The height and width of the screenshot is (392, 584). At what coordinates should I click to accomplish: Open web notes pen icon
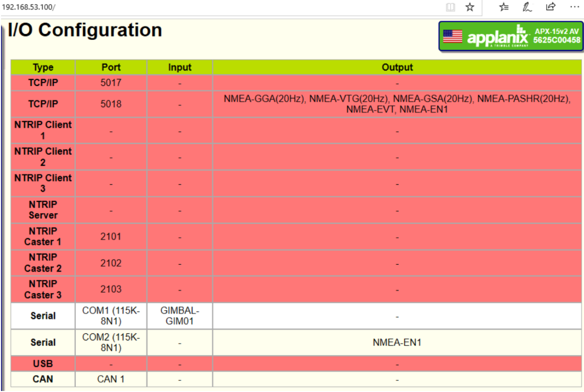click(527, 7)
